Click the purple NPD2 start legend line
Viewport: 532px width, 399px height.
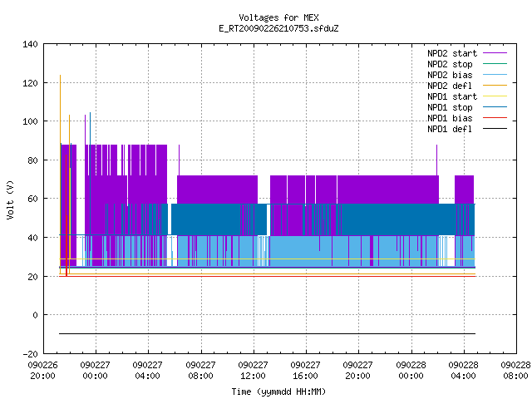[x=495, y=53]
